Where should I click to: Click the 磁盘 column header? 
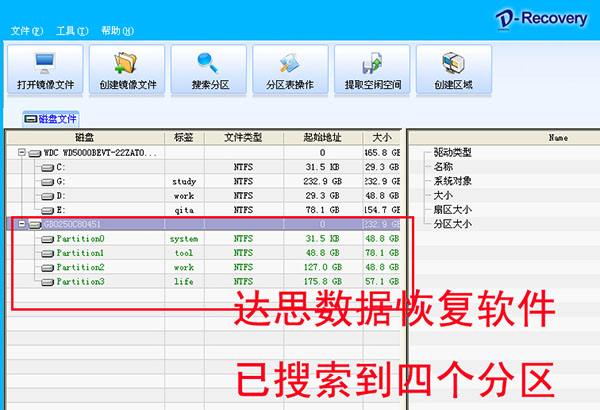85,137
